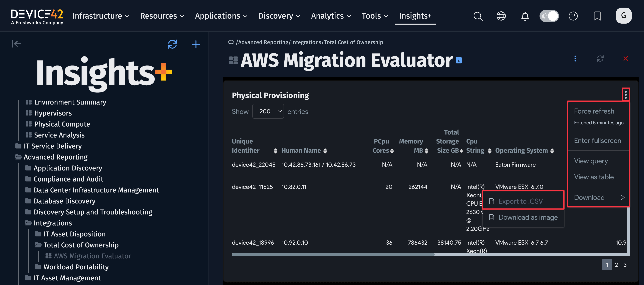Open the user avatar G menu

click(x=624, y=16)
